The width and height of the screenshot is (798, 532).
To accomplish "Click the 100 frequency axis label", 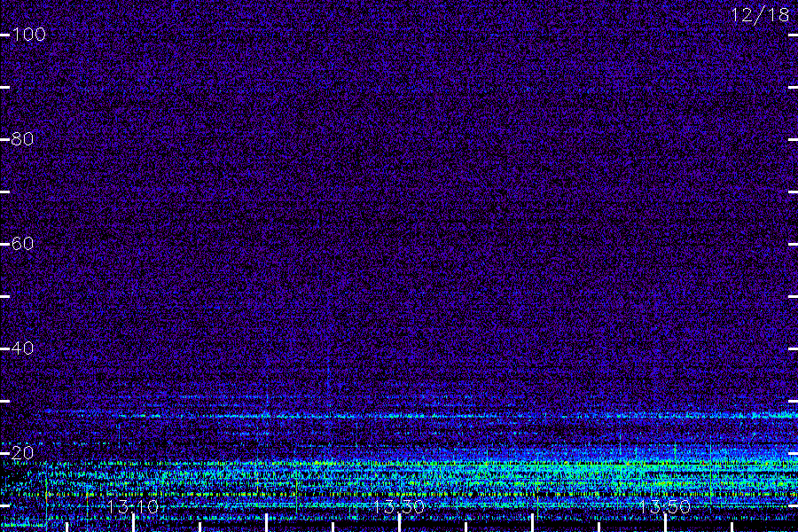I will [28, 35].
